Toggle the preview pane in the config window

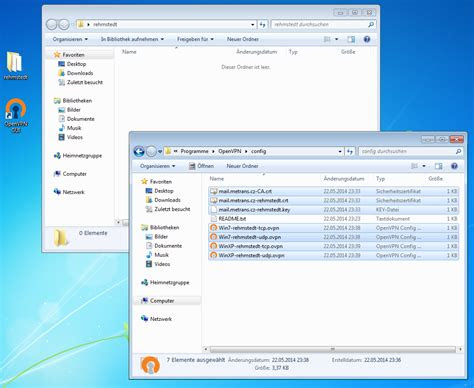(x=438, y=166)
